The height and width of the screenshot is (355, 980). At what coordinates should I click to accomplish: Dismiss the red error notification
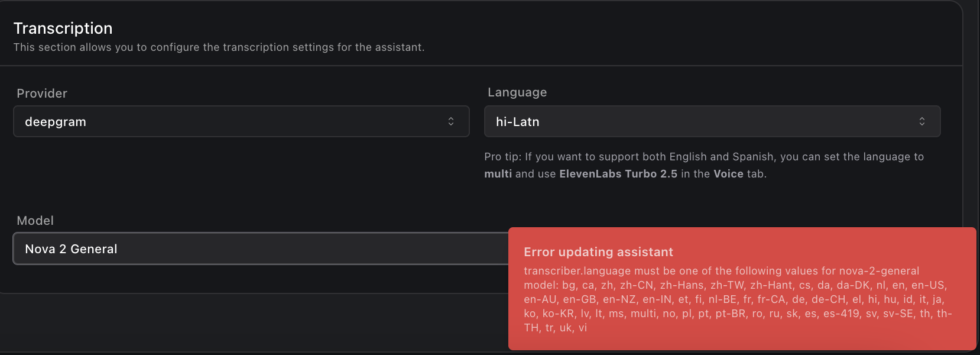pyautogui.click(x=742, y=289)
